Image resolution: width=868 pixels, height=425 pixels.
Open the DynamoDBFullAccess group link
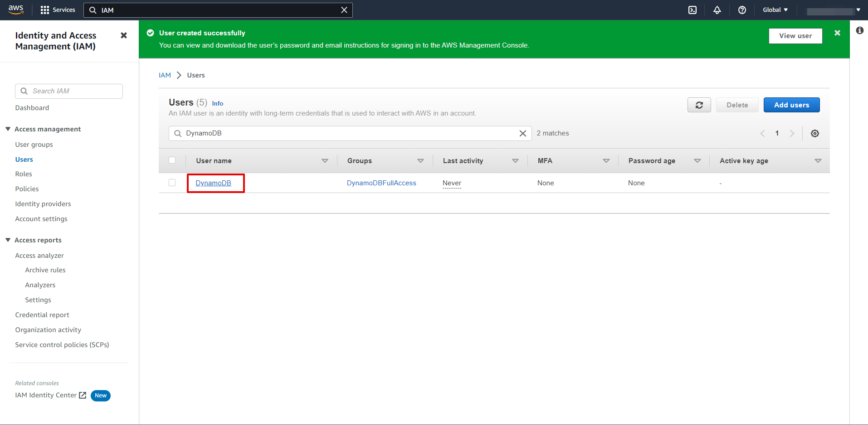pos(381,183)
